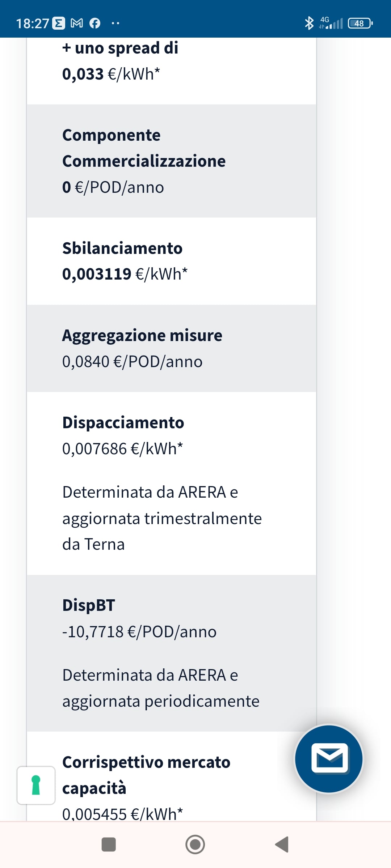Tap the Gmail notification icon
The width and height of the screenshot is (391, 868).
(x=76, y=24)
